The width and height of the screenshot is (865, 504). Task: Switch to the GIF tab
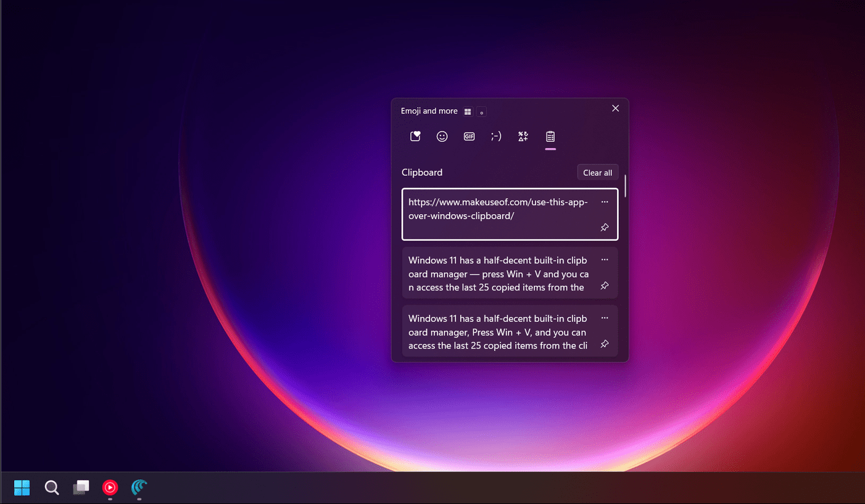point(469,136)
